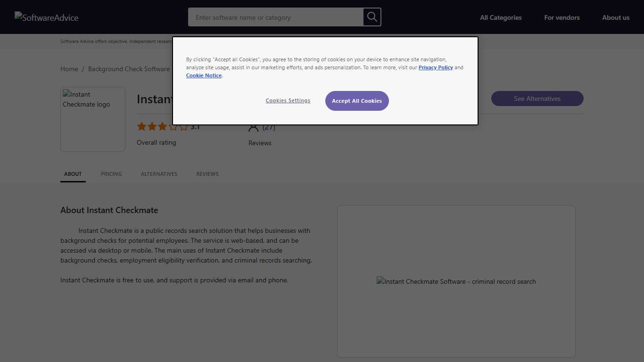Screen dimensions: 644x362
Task: Open the For vendors menu
Action: 562,17
